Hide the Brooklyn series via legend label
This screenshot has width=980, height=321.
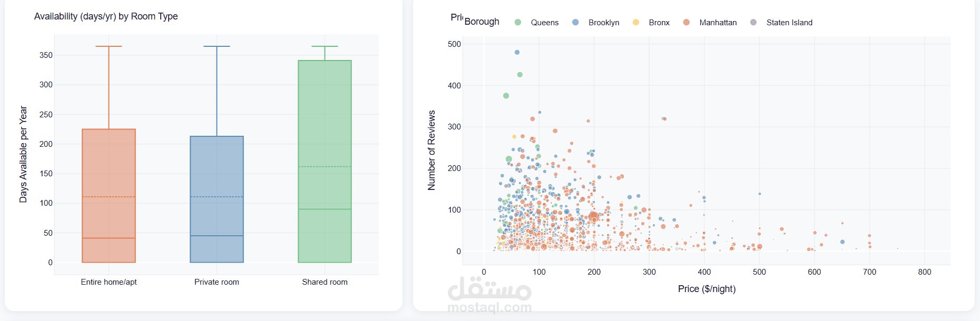(604, 23)
